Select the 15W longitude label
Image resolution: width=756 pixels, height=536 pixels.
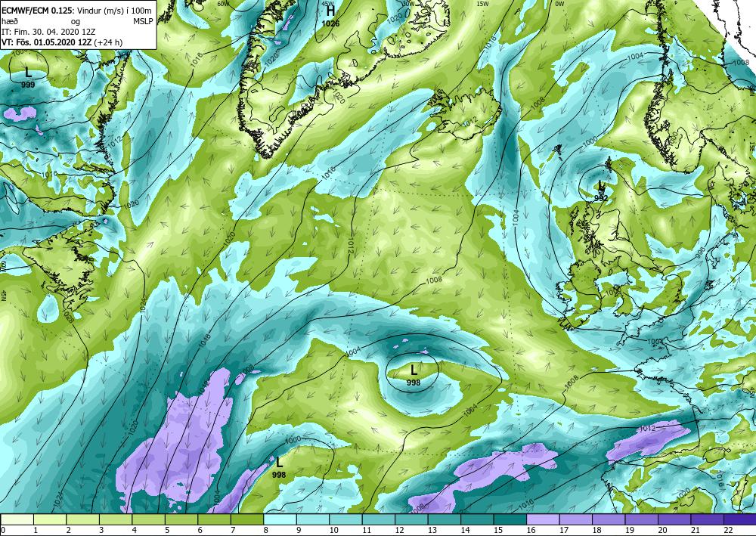pos(482,3)
